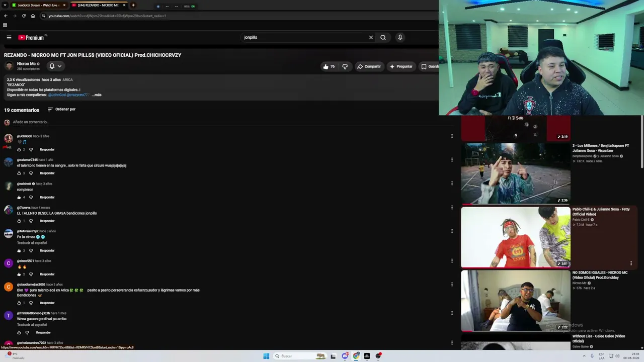Image resolution: width=644 pixels, height=362 pixels.
Task: Reply to @7tonyvx's comment
Action: 47,221
